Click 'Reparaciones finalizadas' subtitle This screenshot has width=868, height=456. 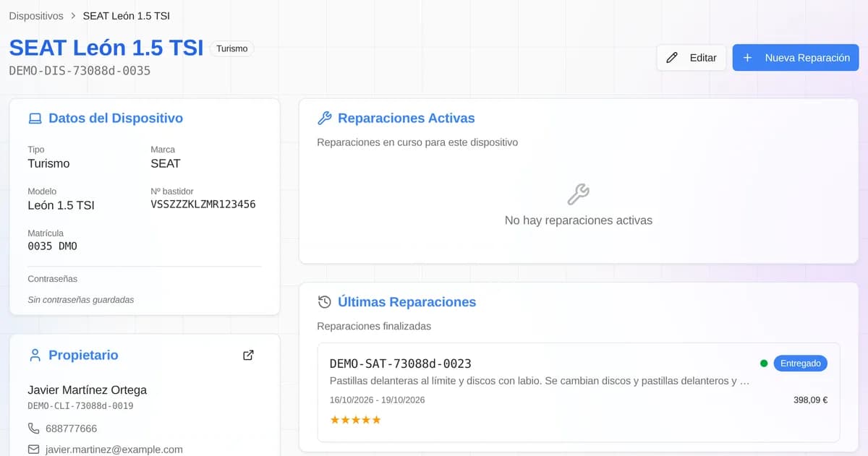374,327
